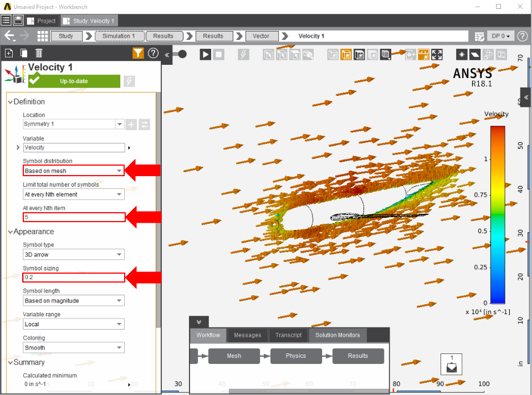Click the Study breadcrumb button
This screenshot has height=395, width=532.
66,36
